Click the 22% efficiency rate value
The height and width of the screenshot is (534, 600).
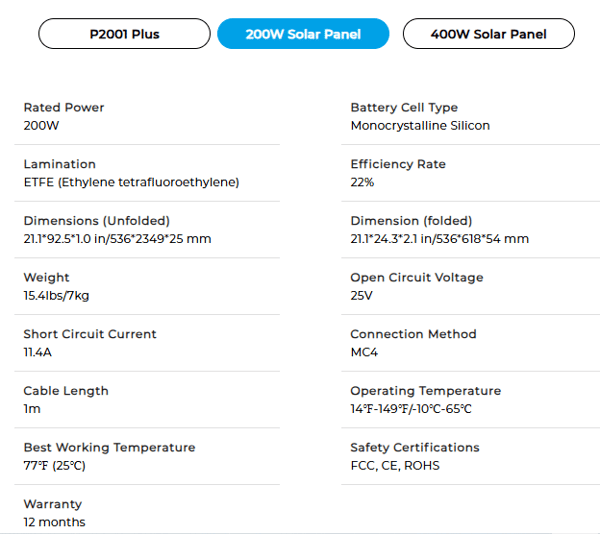(362, 183)
